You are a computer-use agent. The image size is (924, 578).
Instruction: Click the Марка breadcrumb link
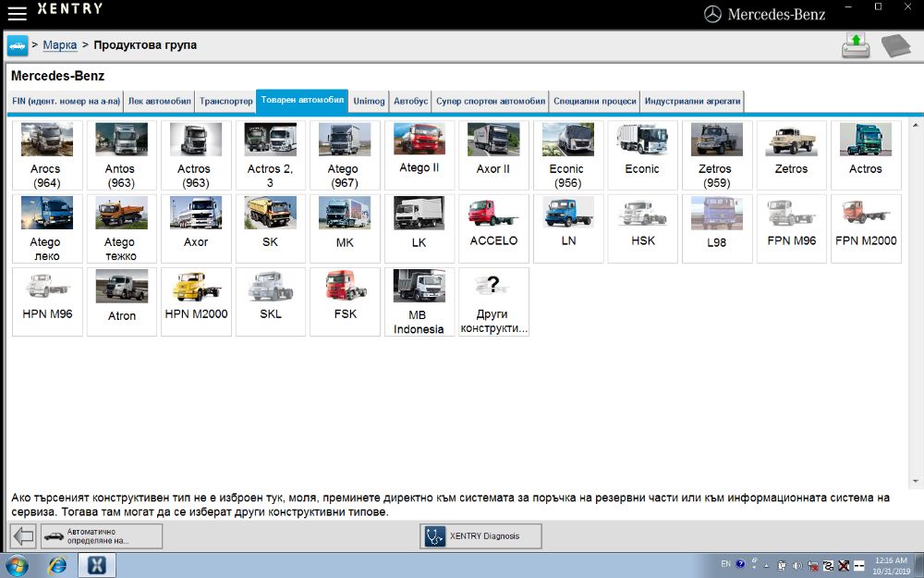coord(60,44)
